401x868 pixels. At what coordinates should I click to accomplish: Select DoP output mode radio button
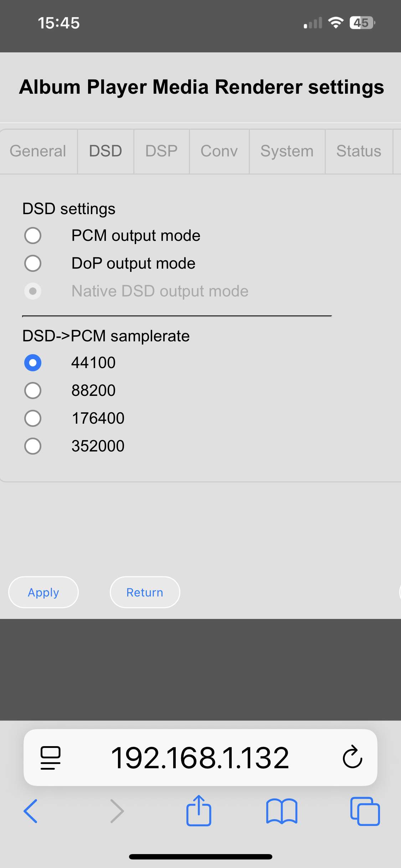tap(33, 263)
